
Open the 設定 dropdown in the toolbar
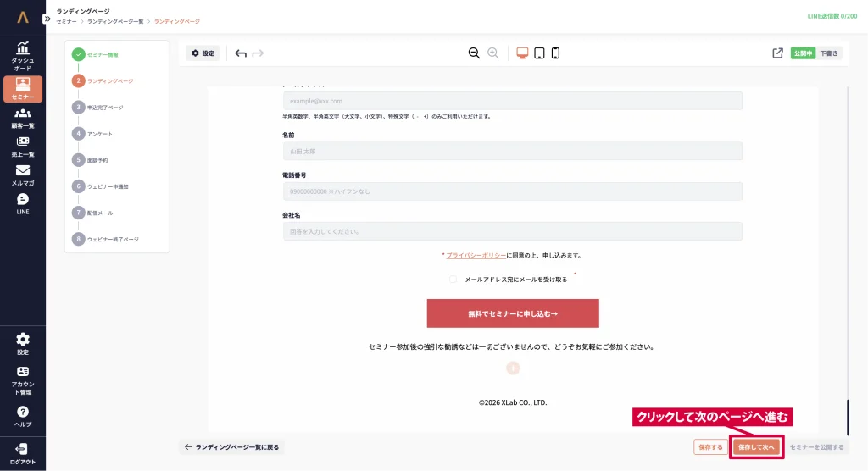click(203, 53)
